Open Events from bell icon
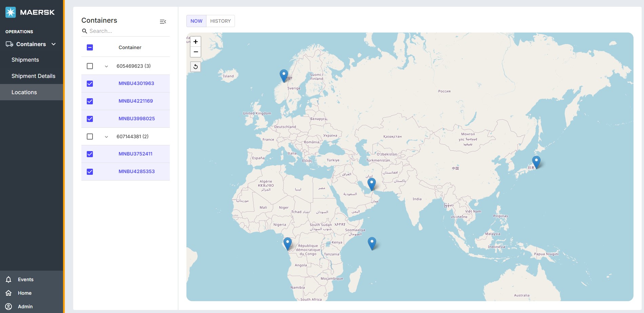This screenshot has width=644, height=313. (9, 279)
